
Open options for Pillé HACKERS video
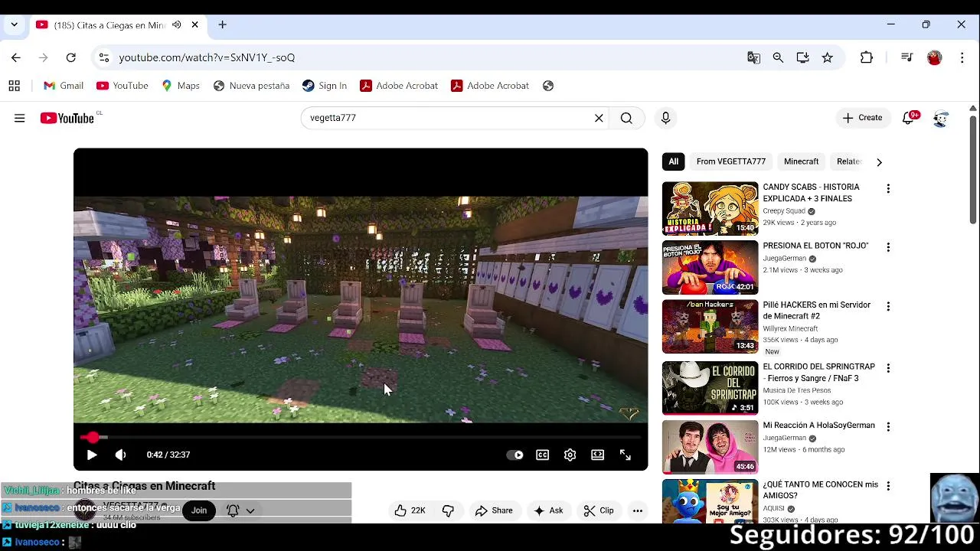tap(888, 306)
